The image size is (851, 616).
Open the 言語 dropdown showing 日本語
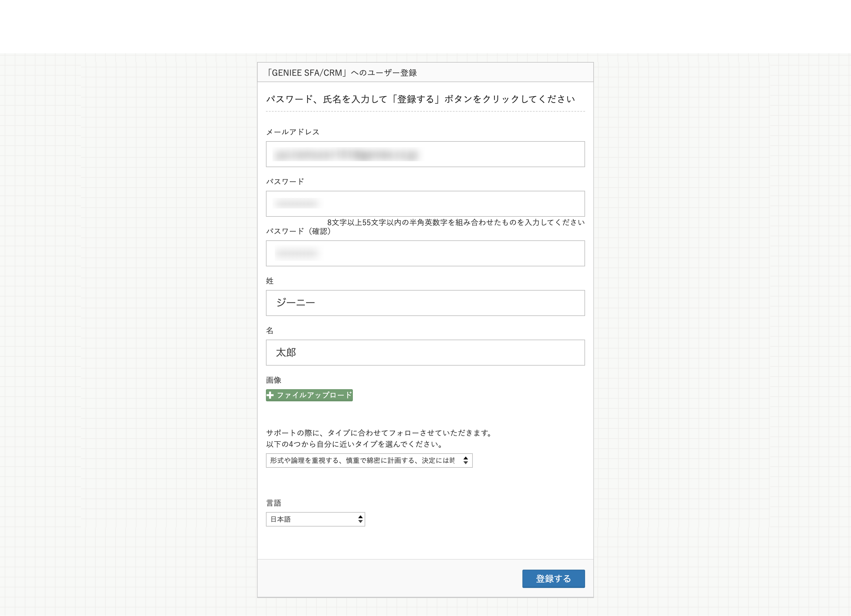[x=315, y=519]
